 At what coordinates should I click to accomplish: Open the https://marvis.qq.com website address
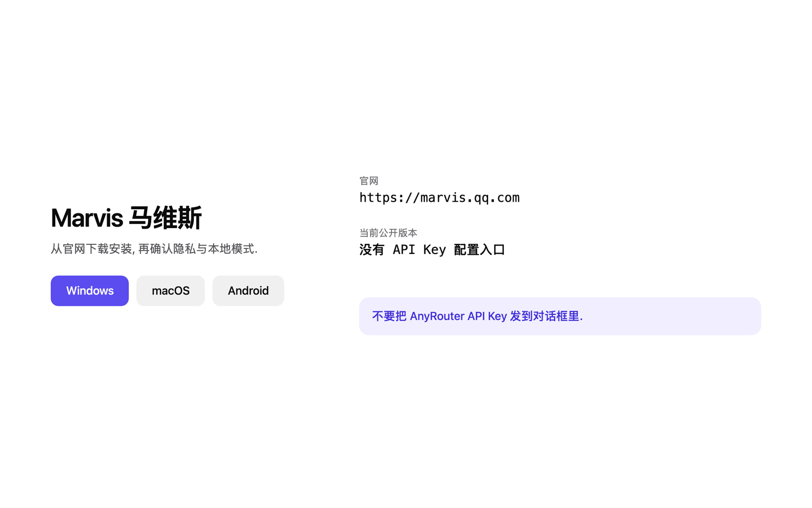439,198
